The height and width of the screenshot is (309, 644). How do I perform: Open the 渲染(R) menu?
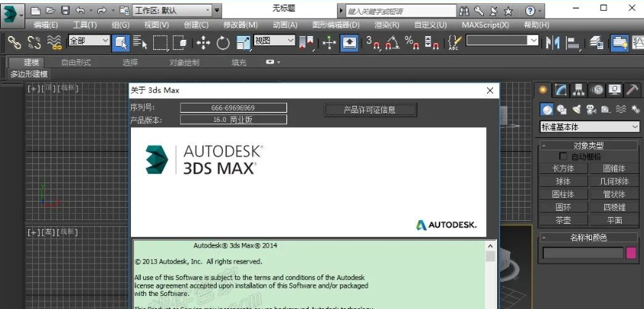pyautogui.click(x=387, y=25)
